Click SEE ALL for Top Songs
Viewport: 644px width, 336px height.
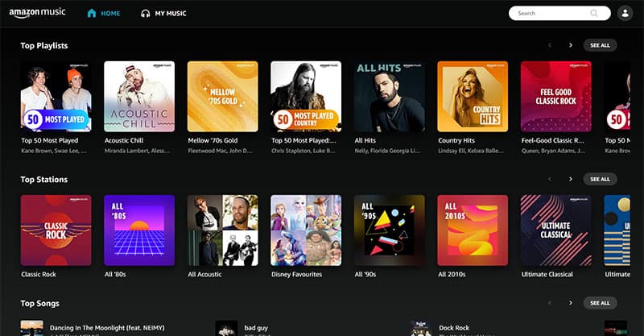click(600, 303)
